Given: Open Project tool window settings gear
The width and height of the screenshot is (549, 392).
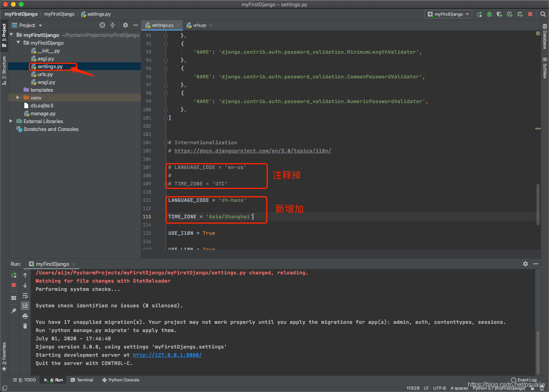Looking at the screenshot, I should (x=125, y=25).
